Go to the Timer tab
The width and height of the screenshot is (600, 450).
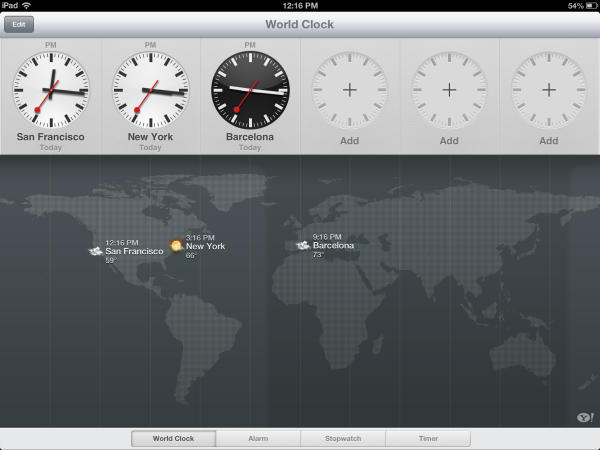(x=427, y=438)
